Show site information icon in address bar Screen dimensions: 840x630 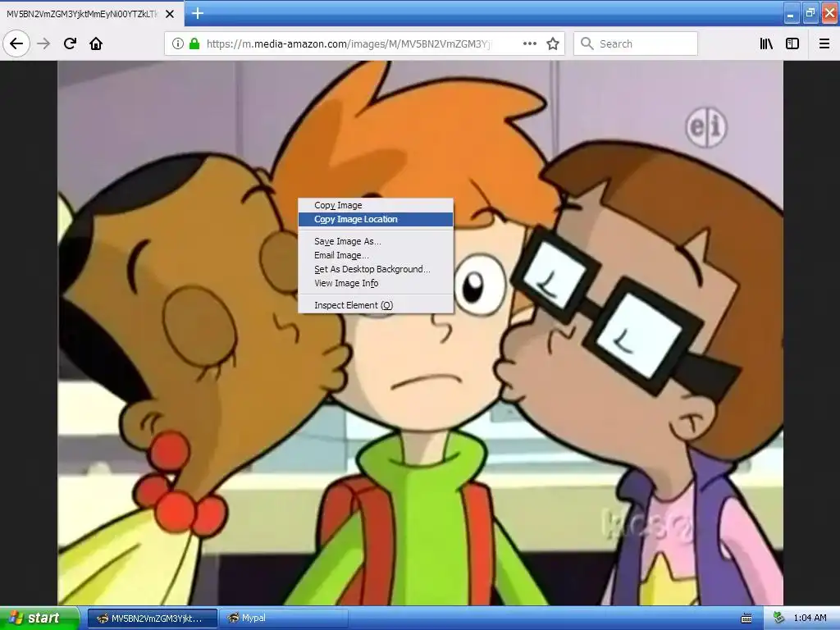click(x=178, y=43)
